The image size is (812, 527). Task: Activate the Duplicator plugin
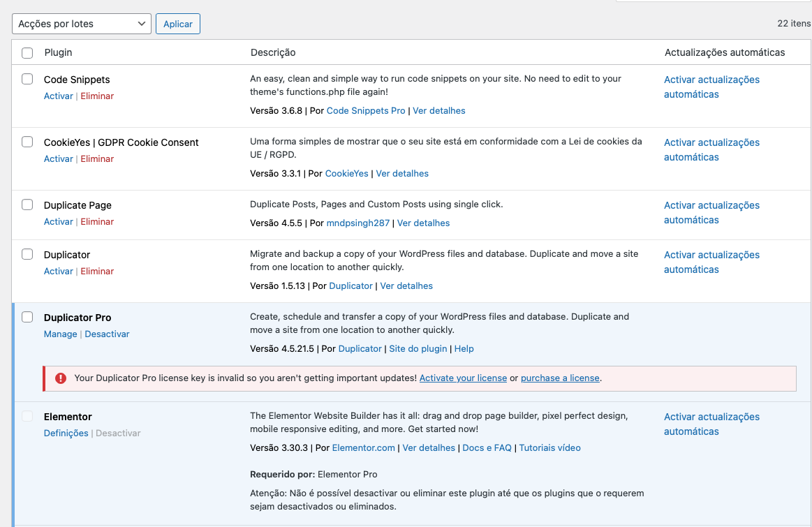pyautogui.click(x=59, y=271)
